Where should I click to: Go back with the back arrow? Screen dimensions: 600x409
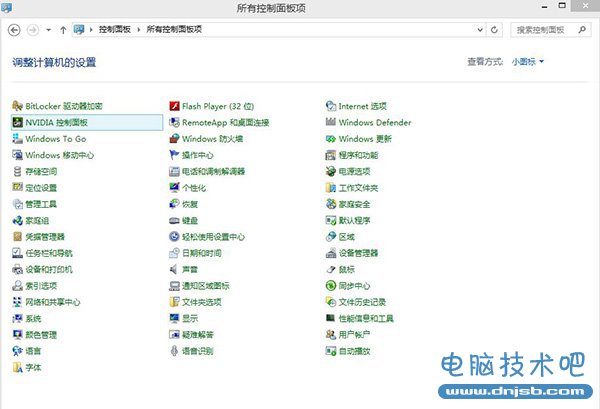click(14, 30)
